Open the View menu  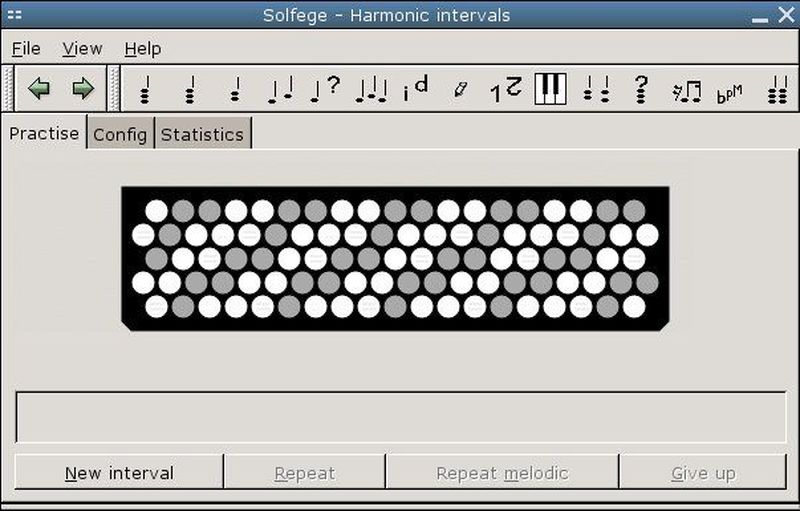(x=82, y=48)
